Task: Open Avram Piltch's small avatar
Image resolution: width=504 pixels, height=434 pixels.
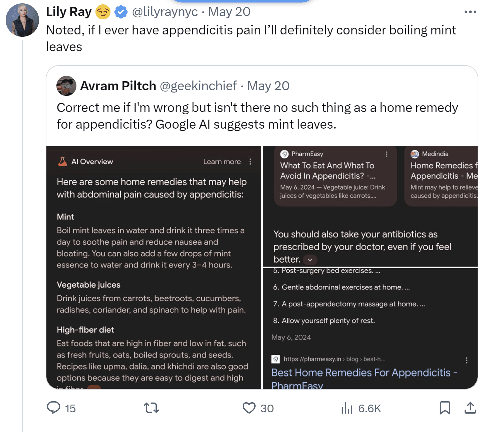Action: [x=66, y=86]
